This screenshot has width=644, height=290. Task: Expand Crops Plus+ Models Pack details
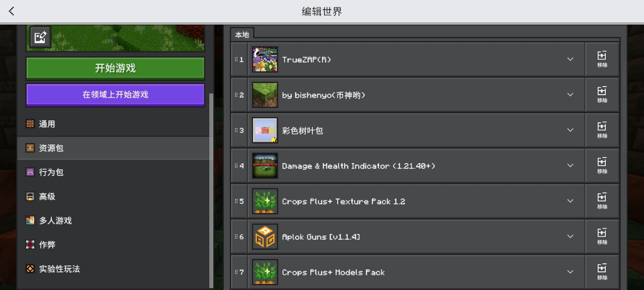[570, 272]
